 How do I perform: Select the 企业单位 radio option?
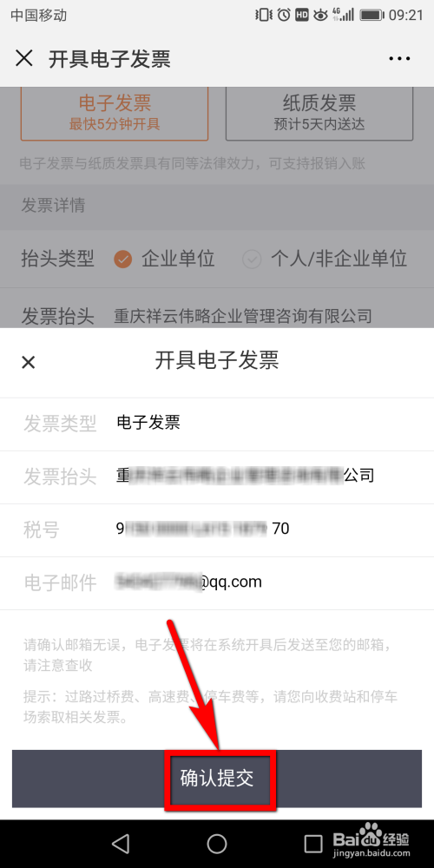click(x=164, y=259)
